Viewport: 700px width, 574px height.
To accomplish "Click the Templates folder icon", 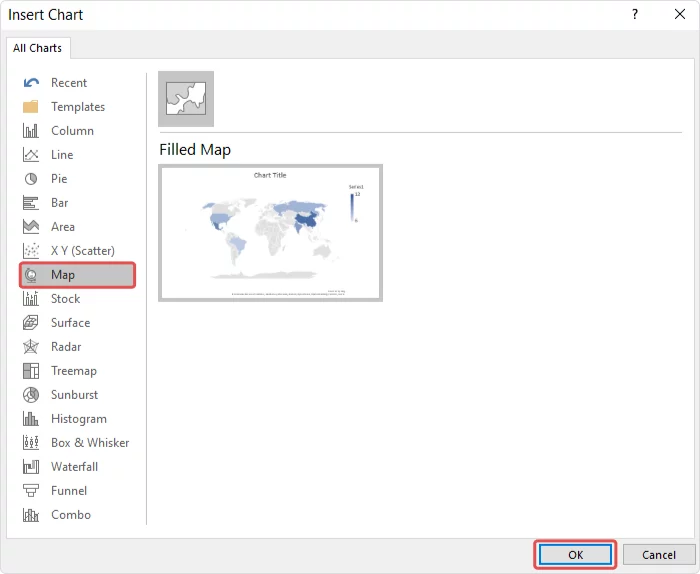I will click(x=31, y=107).
